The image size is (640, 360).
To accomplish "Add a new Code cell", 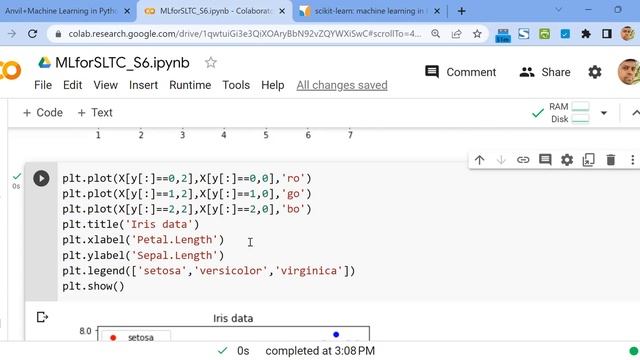I will click(x=43, y=113).
